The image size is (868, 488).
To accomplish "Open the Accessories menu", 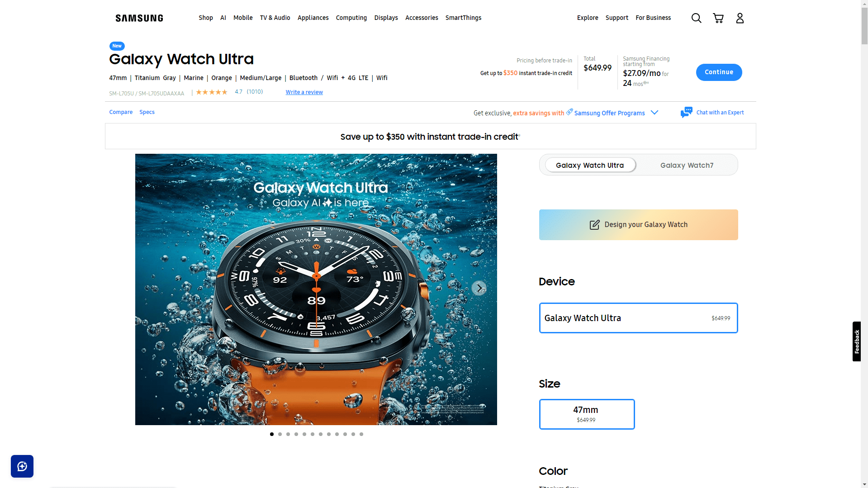I will pos(422,18).
